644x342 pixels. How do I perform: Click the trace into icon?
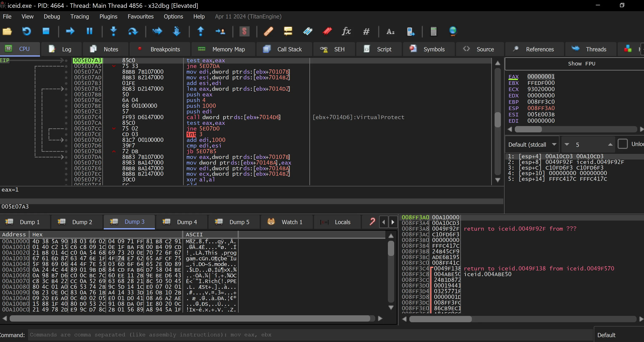pyautogui.click(x=157, y=31)
